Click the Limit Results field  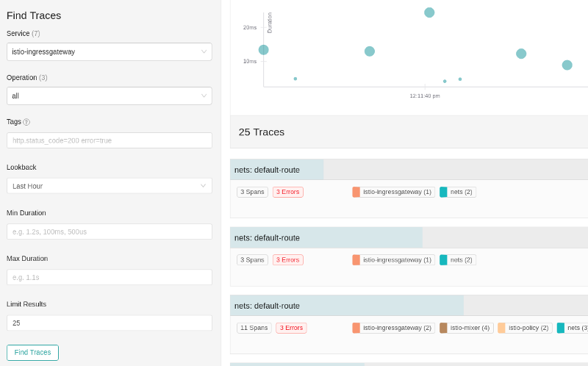[109, 323]
